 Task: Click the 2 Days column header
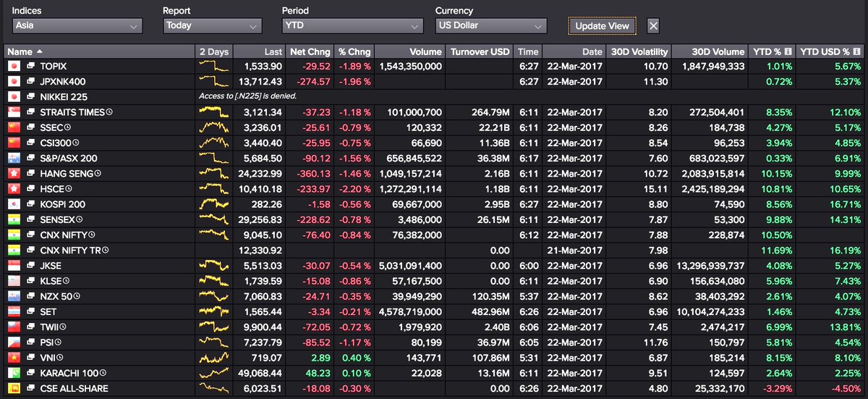(214, 51)
